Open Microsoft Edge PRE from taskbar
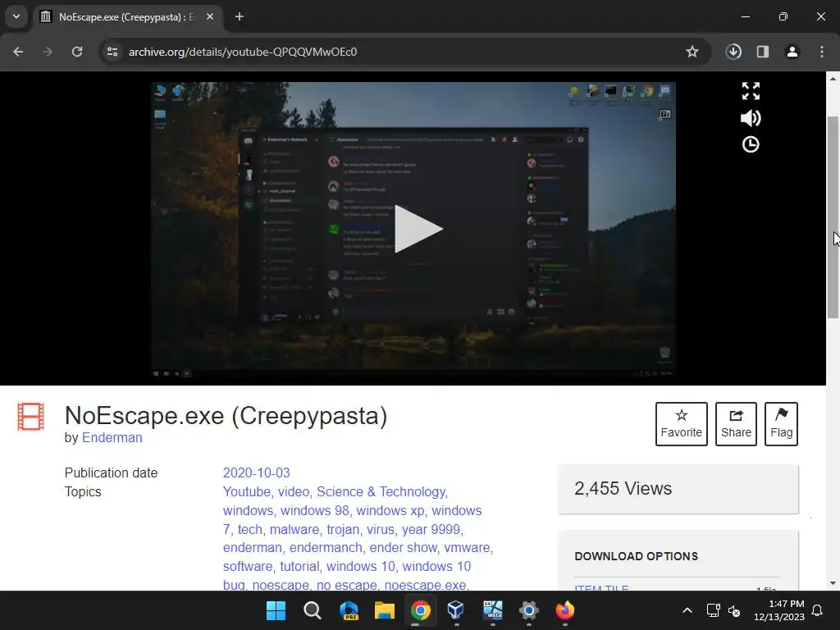840x630 pixels. [x=348, y=610]
